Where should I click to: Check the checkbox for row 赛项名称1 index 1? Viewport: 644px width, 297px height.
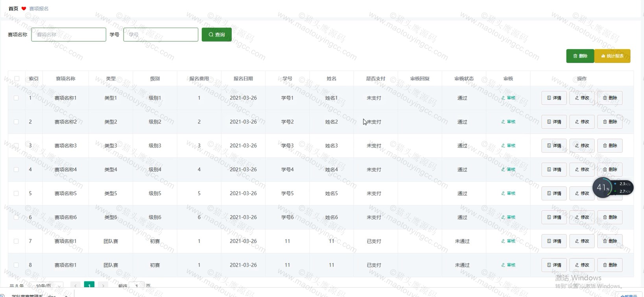click(x=16, y=98)
